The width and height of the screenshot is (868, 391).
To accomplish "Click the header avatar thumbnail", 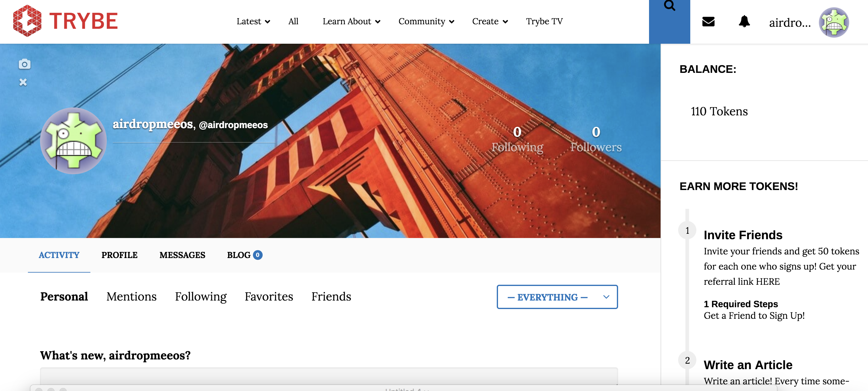I will [x=834, y=22].
